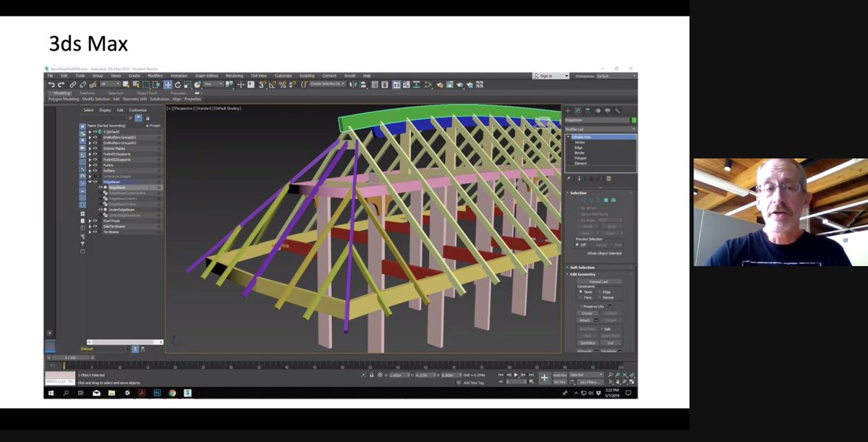Activate the Select Object tool
The height and width of the screenshot is (442, 868).
125,84
